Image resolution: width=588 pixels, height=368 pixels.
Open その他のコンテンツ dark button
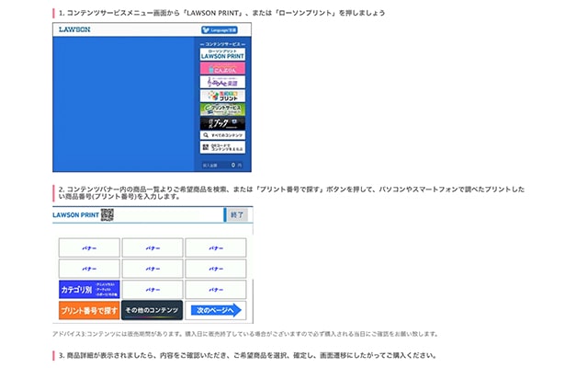coord(152,310)
